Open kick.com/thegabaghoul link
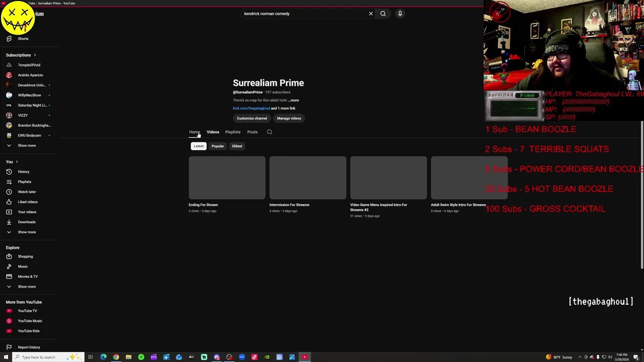Image resolution: width=644 pixels, height=362 pixels. click(x=252, y=108)
